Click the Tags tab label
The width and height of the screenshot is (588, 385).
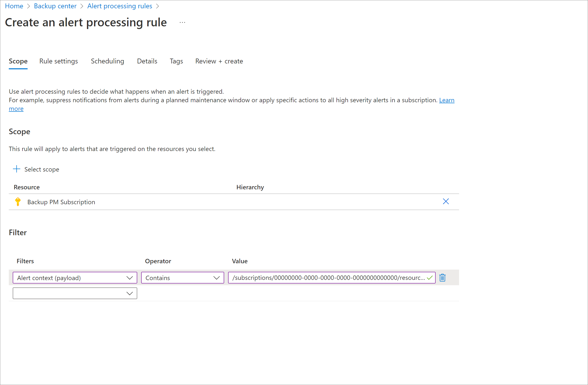coord(176,61)
